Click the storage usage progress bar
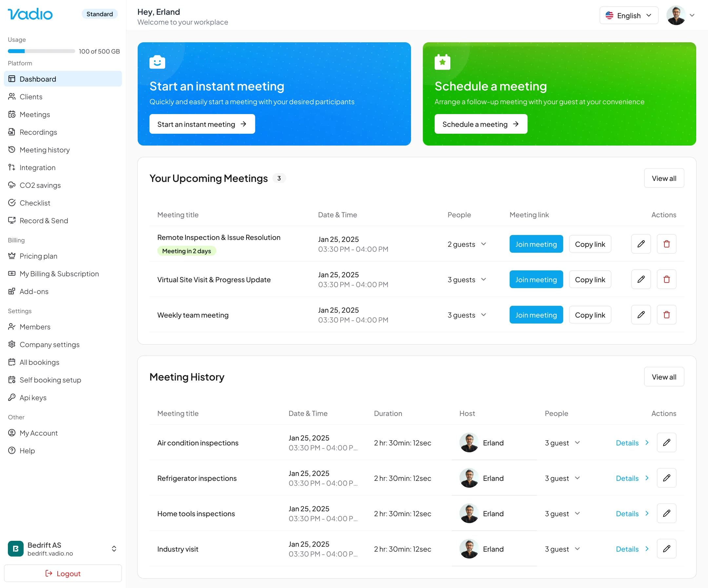 pos(41,51)
